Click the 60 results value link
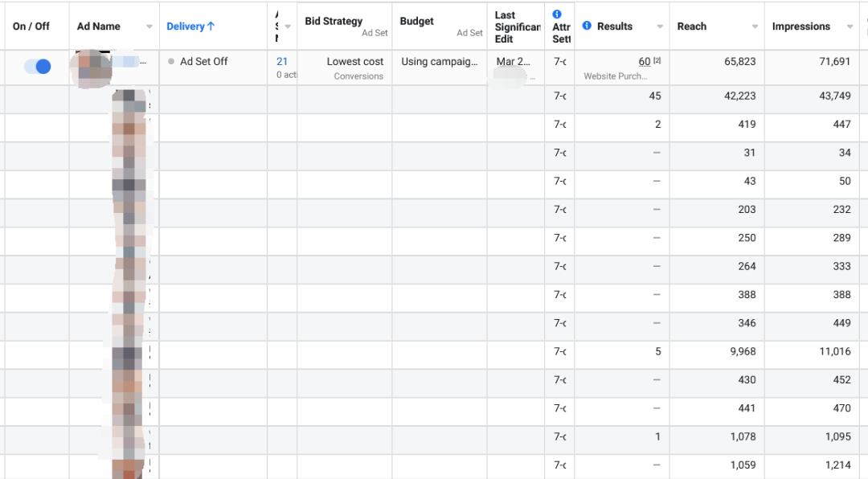 click(x=645, y=62)
